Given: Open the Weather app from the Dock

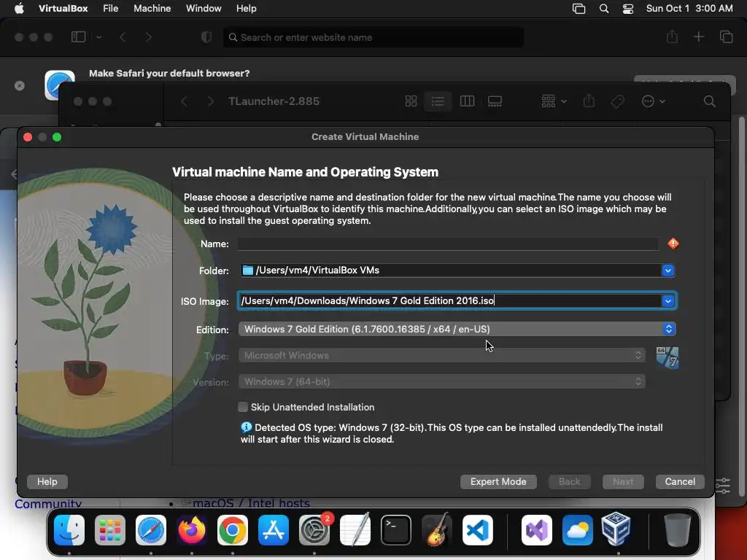Looking at the screenshot, I should pos(578,530).
